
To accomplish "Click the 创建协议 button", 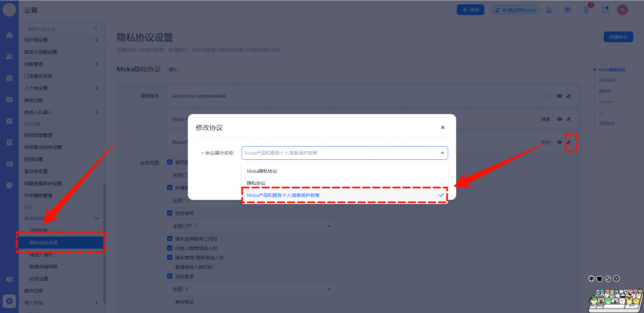I will (619, 37).
